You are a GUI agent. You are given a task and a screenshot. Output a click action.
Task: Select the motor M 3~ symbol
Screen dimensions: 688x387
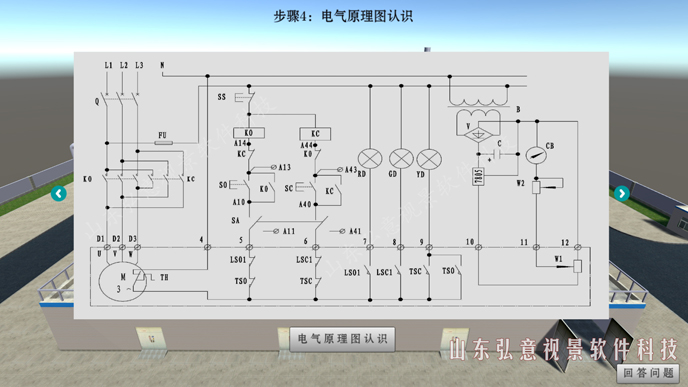point(122,282)
